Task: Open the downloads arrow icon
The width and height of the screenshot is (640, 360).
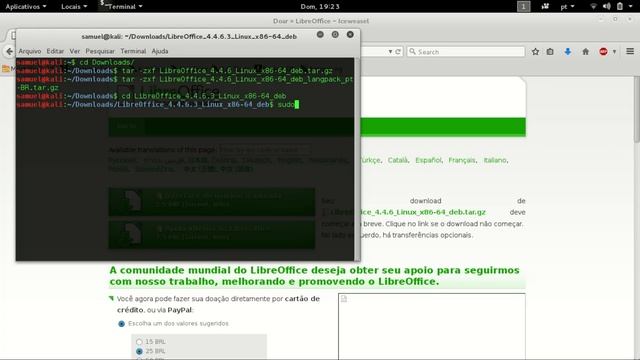Action: click(568, 52)
